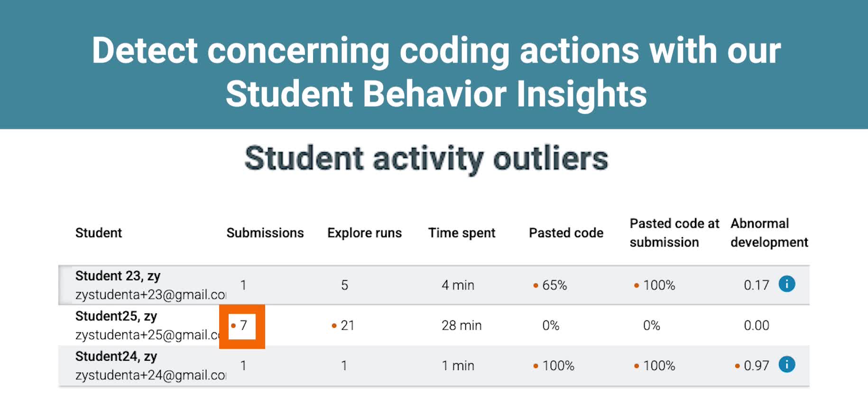Click the Student activity outliers heading
The width and height of the screenshot is (868, 401).
click(426, 158)
